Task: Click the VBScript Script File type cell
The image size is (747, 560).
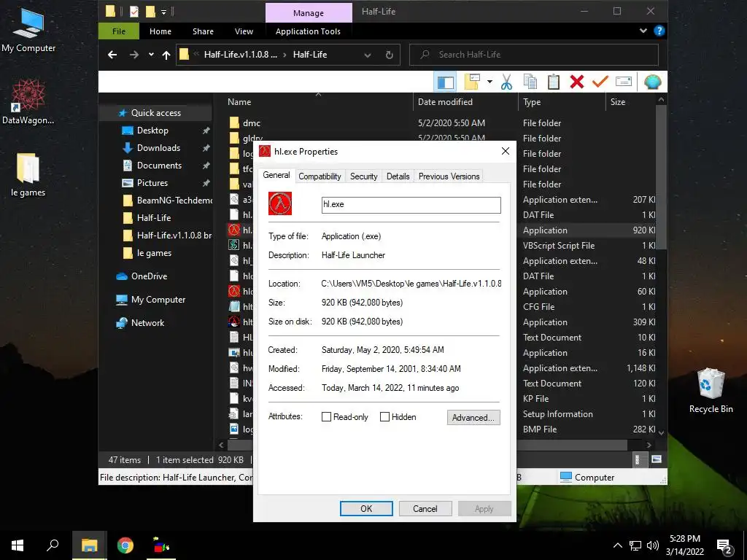Action: click(x=559, y=246)
